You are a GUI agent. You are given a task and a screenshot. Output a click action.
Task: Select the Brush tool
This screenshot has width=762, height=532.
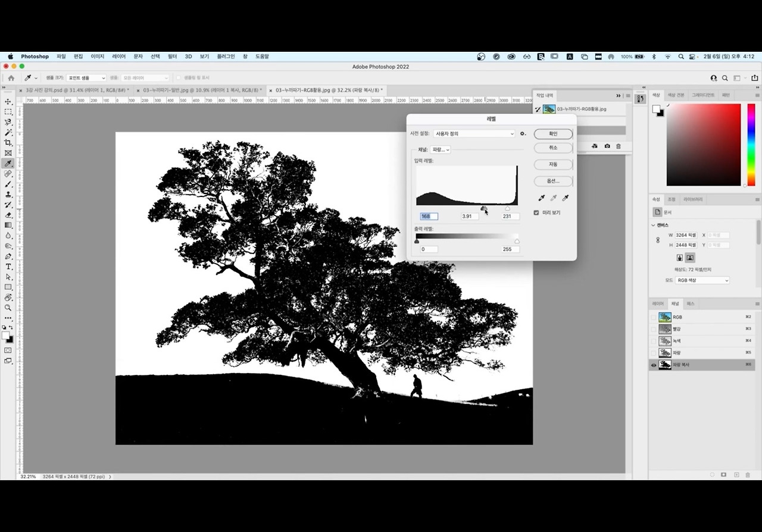pyautogui.click(x=8, y=184)
